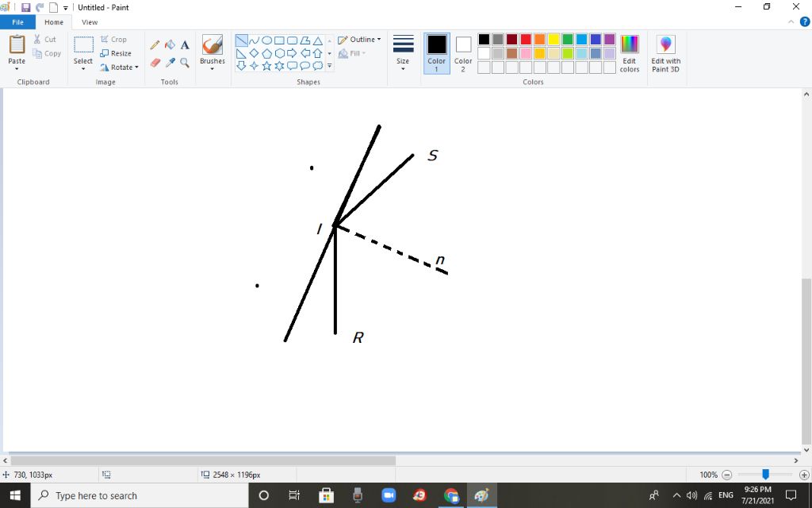Select the Pencil tool
Image resolution: width=812 pixels, height=508 pixels.
[x=155, y=45]
